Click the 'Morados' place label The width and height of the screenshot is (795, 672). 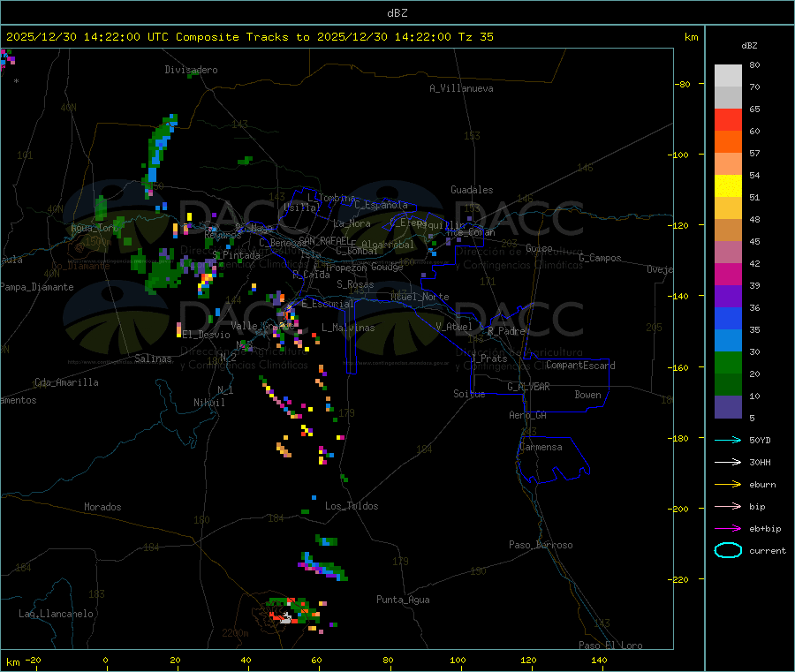click(x=102, y=507)
